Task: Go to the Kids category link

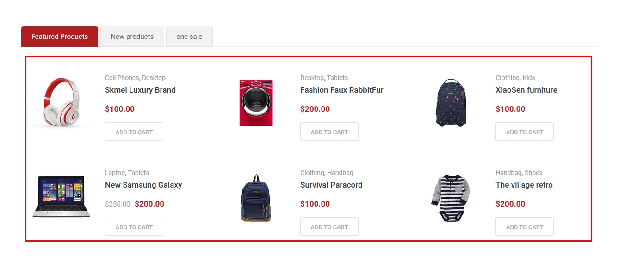Action: 529,78
